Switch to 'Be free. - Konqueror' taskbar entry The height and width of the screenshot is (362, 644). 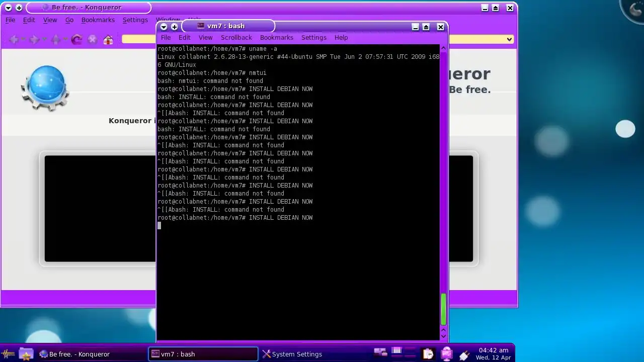pyautogui.click(x=92, y=354)
